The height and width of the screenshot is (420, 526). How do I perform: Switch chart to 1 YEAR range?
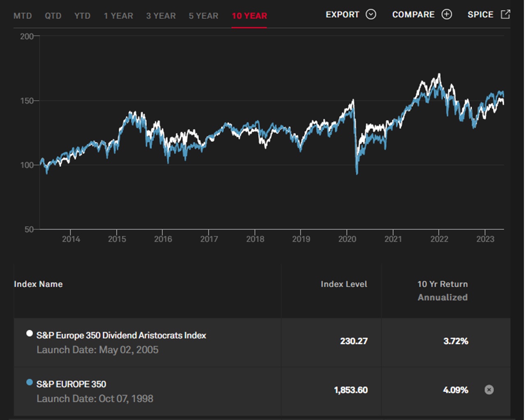click(x=118, y=16)
